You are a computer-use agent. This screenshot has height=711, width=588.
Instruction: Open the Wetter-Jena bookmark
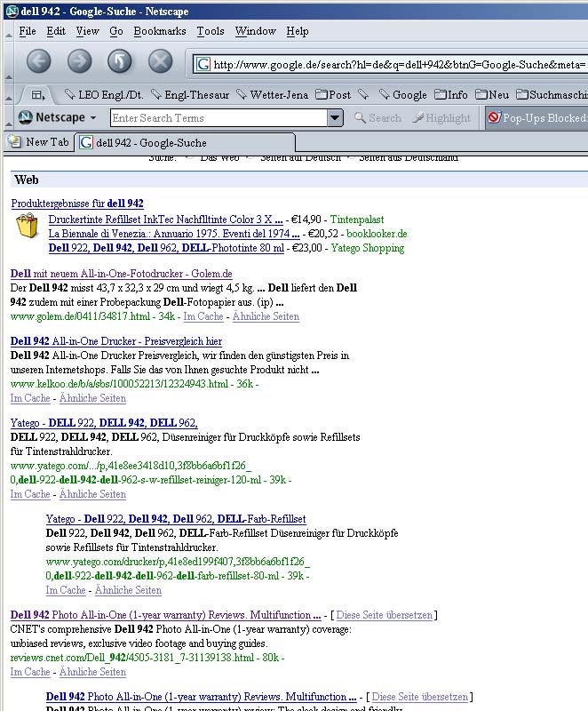(x=273, y=95)
